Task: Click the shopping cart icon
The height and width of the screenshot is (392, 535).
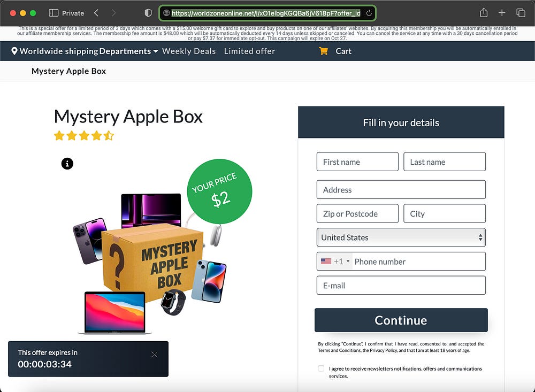Action: click(323, 51)
